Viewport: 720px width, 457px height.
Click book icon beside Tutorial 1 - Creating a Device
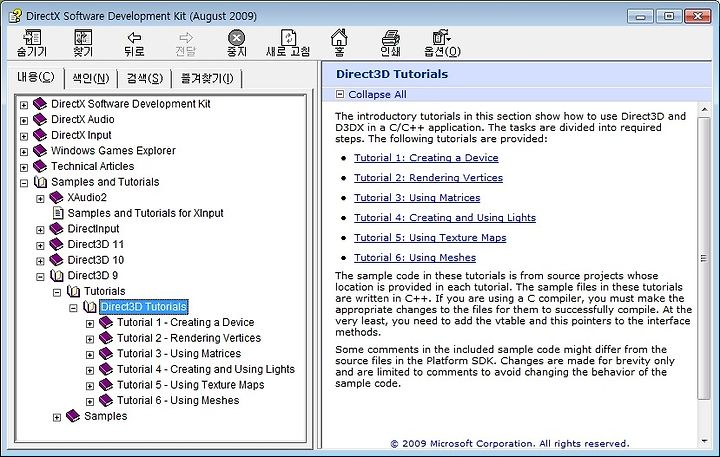tap(106, 322)
